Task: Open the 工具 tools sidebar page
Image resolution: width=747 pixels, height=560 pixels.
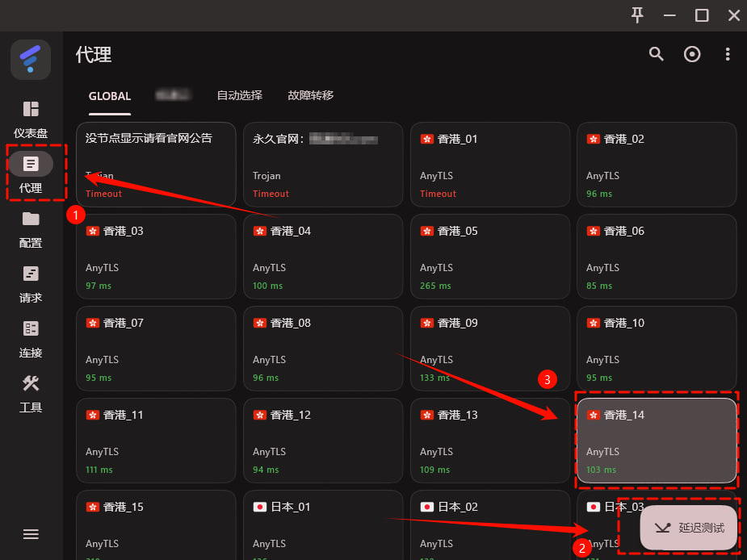Action: point(31,393)
